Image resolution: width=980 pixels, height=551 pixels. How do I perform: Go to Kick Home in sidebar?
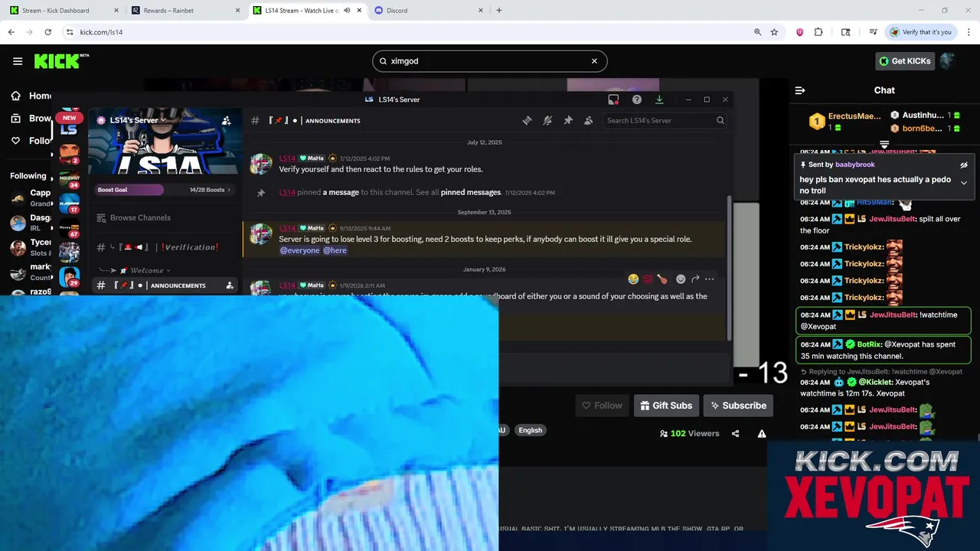(x=31, y=96)
